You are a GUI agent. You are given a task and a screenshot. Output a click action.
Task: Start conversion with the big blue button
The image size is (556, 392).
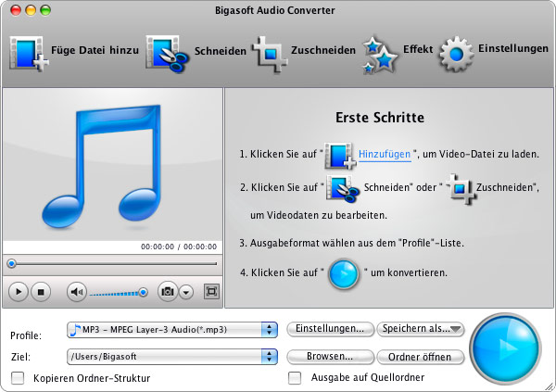pyautogui.click(x=505, y=348)
